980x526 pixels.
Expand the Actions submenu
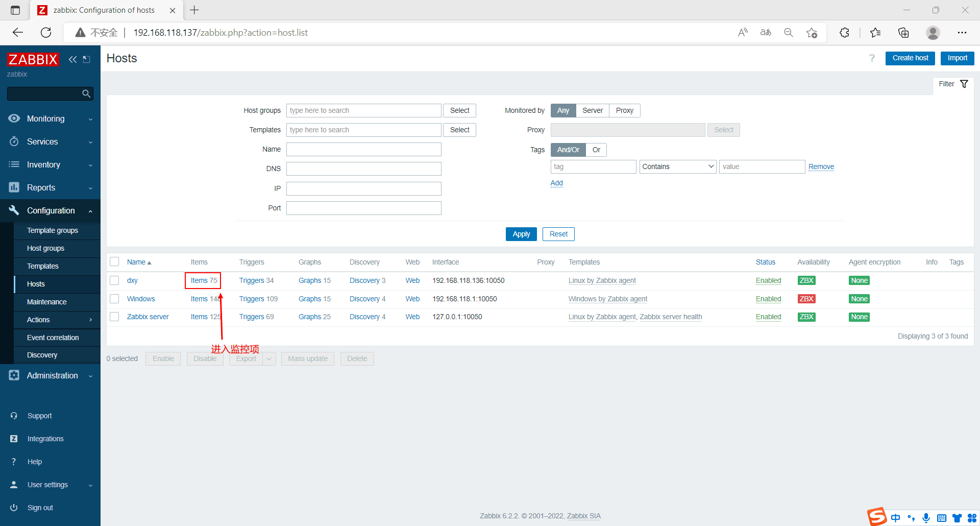point(57,320)
